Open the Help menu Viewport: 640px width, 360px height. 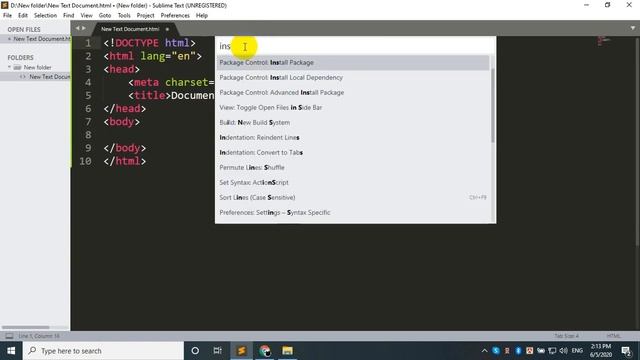[x=202, y=16]
